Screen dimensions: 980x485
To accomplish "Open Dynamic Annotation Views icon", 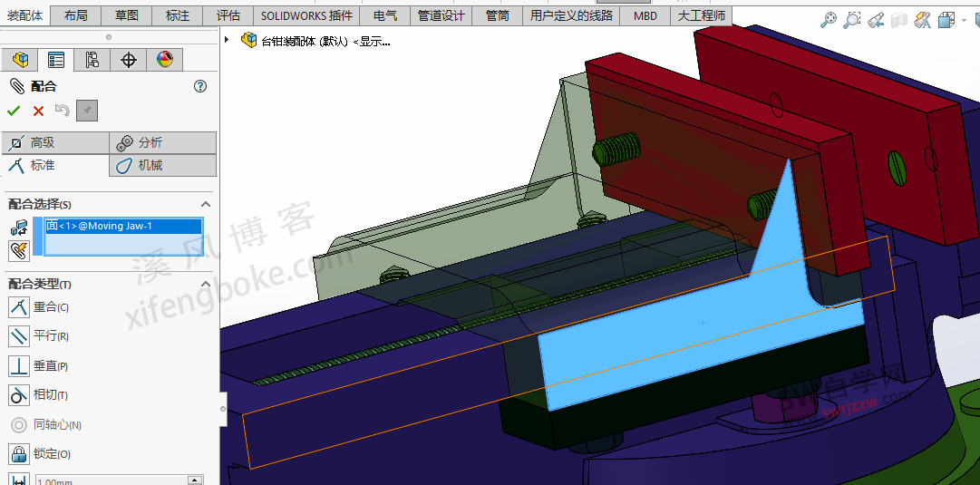I will tap(923, 21).
